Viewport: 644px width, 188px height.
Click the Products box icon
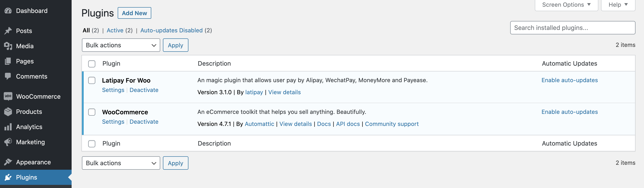(8, 112)
